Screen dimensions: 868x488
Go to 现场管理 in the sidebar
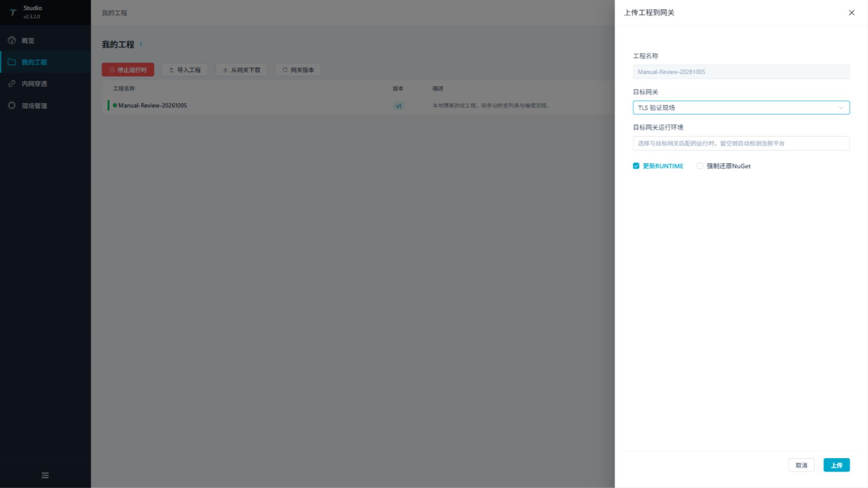pos(45,106)
